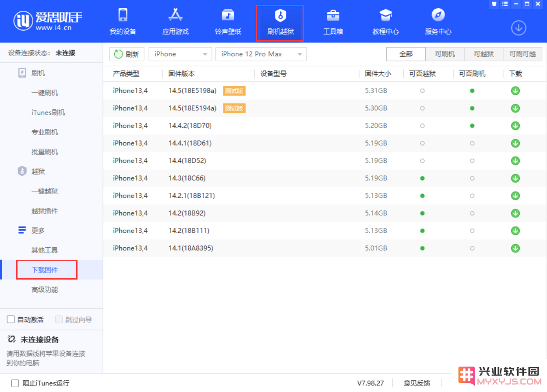Enable the 自动激活 checkbox
Viewport: 547px width, 392px height.
(11, 320)
